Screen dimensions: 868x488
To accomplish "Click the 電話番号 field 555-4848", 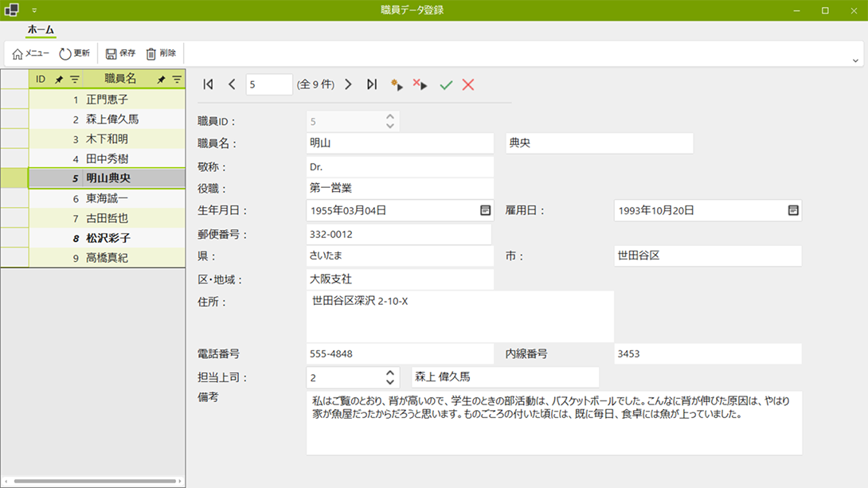I will pos(400,353).
